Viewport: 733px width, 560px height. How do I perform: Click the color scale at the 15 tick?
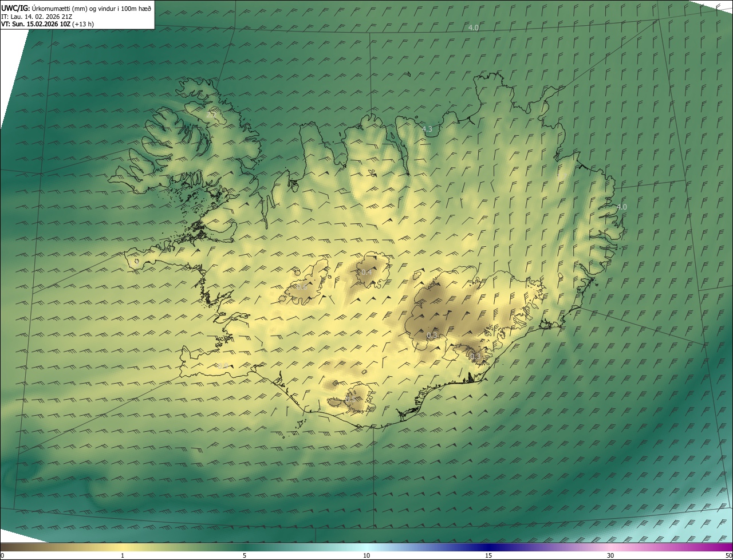pyautogui.click(x=488, y=556)
